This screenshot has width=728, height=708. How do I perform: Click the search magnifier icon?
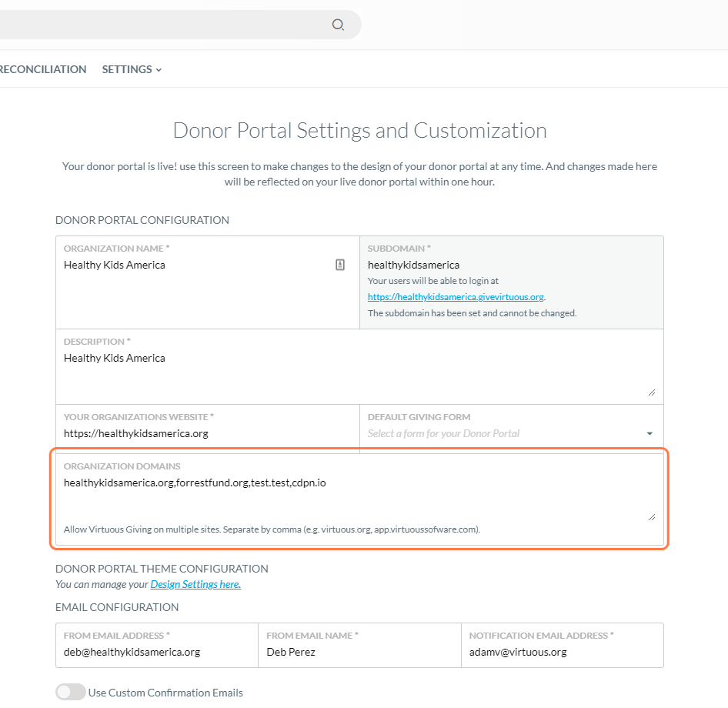tap(338, 25)
